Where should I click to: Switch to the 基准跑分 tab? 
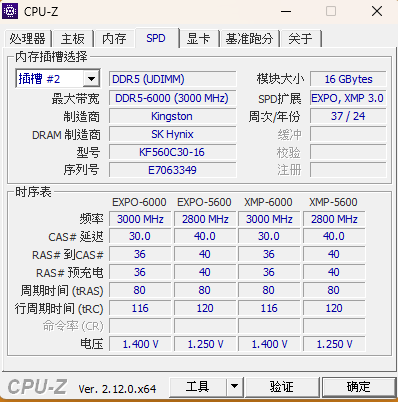249,39
